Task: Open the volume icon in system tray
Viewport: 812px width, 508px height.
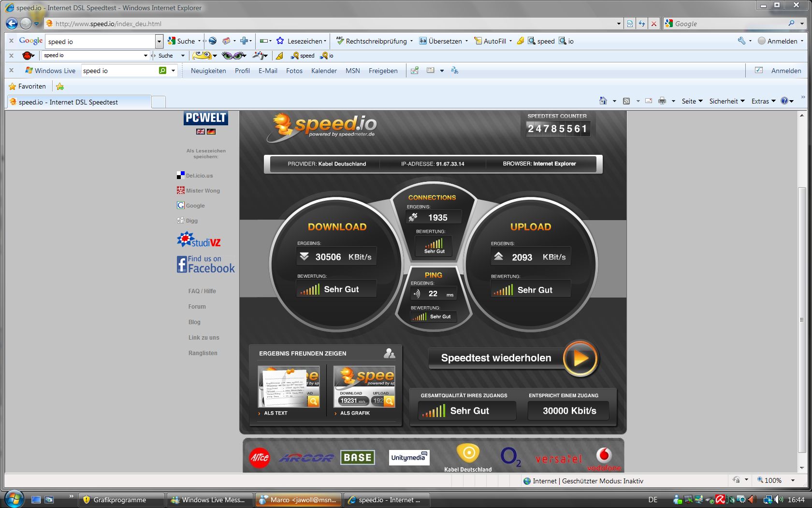Action: (778, 499)
